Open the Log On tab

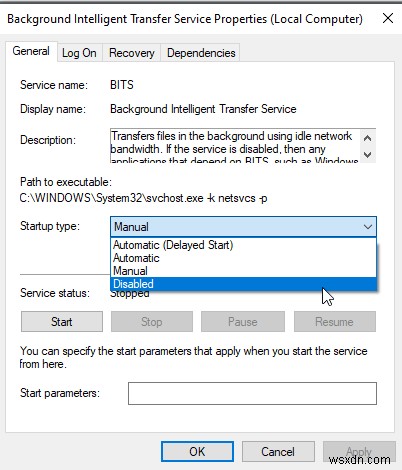[x=79, y=53]
